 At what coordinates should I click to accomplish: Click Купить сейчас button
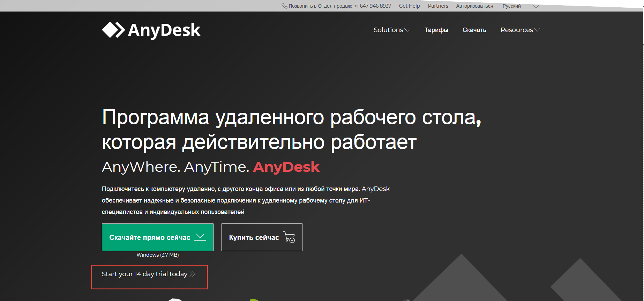pyautogui.click(x=262, y=237)
